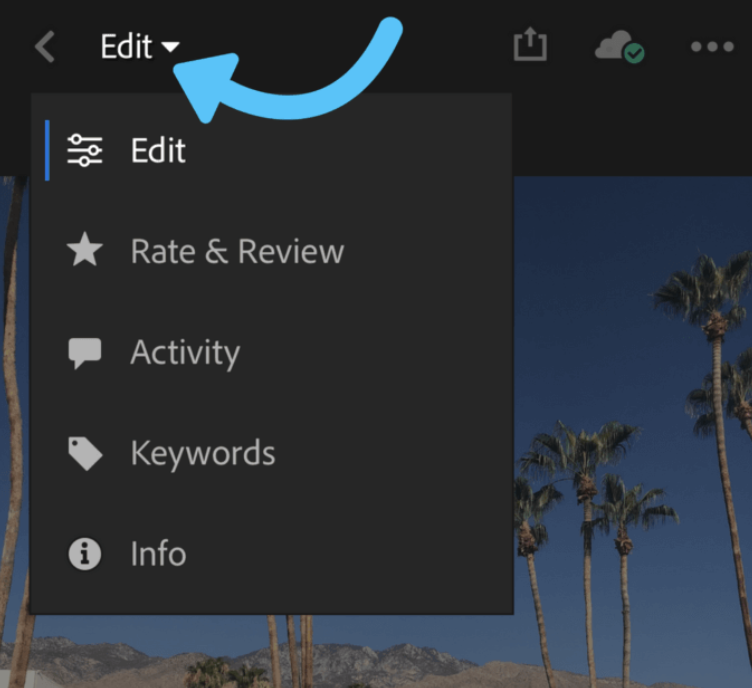The image size is (752, 688).
Task: Click the circled i Info icon
Action: click(84, 554)
